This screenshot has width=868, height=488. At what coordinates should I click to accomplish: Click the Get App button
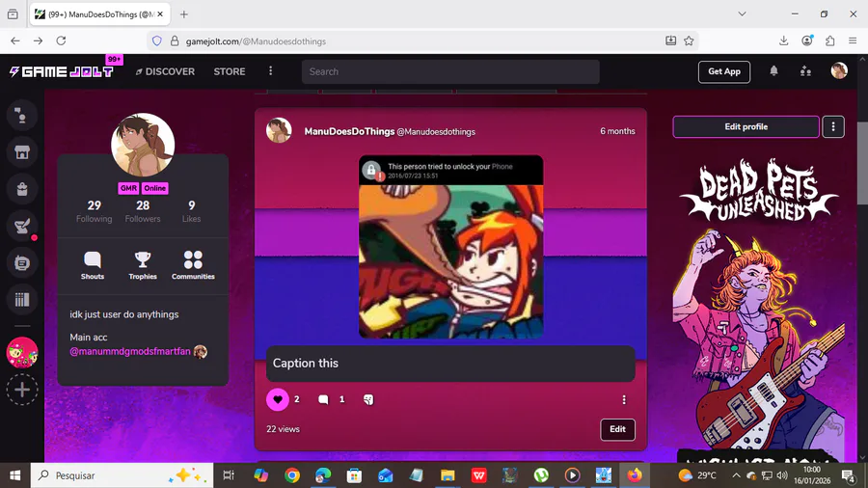coord(724,71)
